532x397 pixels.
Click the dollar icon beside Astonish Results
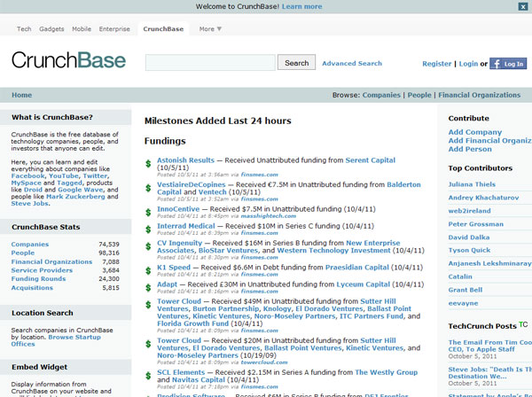pos(148,164)
